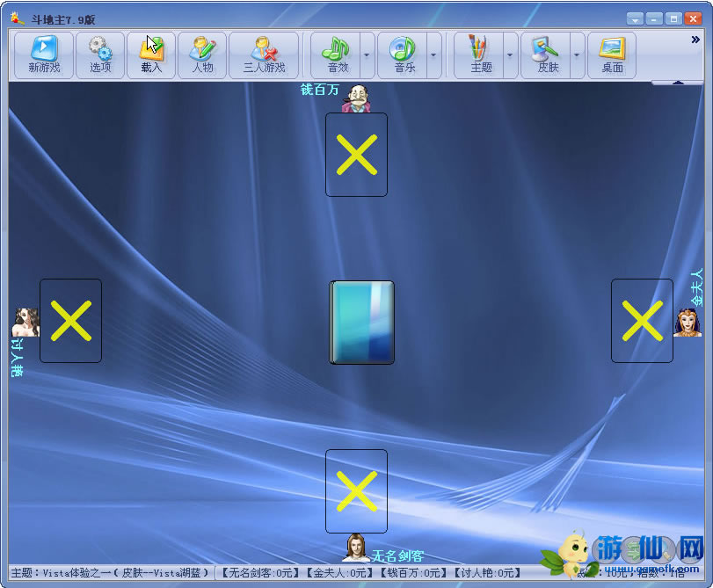Screen dimensions: 713x588
Task: Click the 桌面 desktop picture icon
Action: 612,55
